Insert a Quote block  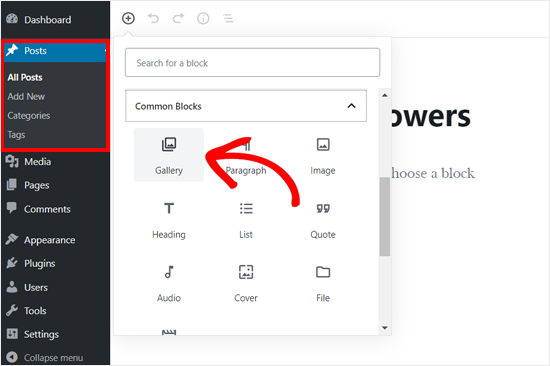tap(323, 219)
